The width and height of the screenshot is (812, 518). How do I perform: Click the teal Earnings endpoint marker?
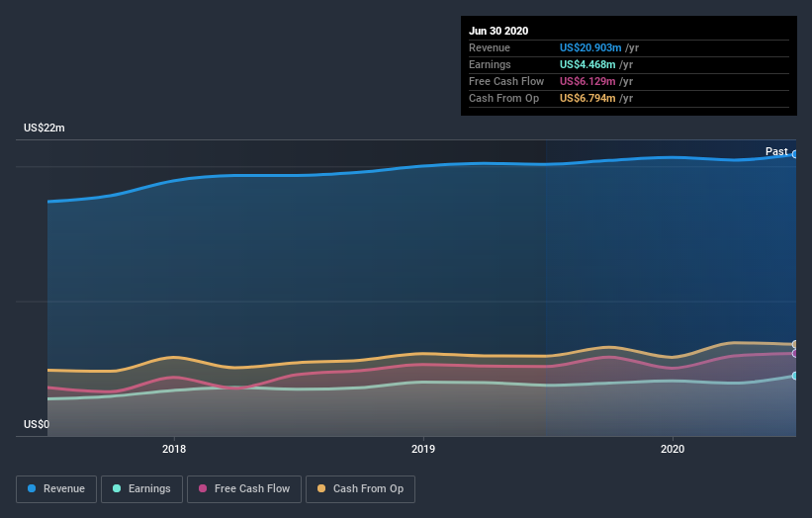pos(795,376)
